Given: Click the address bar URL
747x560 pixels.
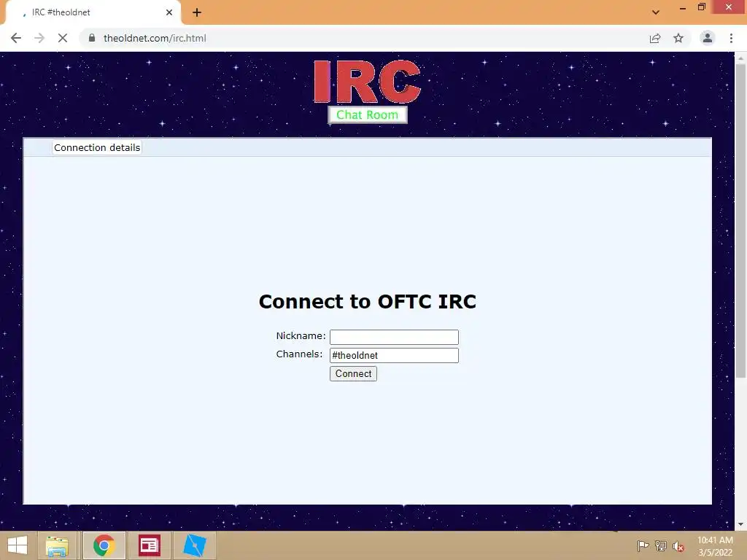Looking at the screenshot, I should click(x=155, y=38).
